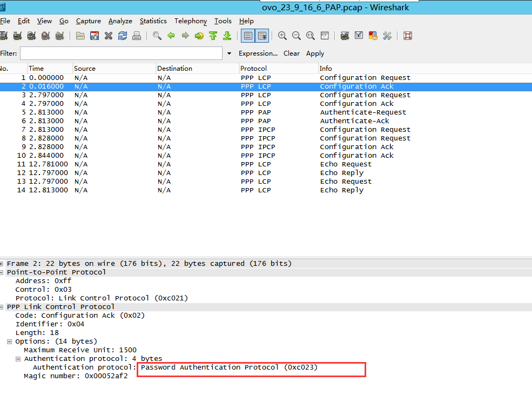Sort by the Source column header
Viewport: 532px width, 402px height.
click(115, 68)
